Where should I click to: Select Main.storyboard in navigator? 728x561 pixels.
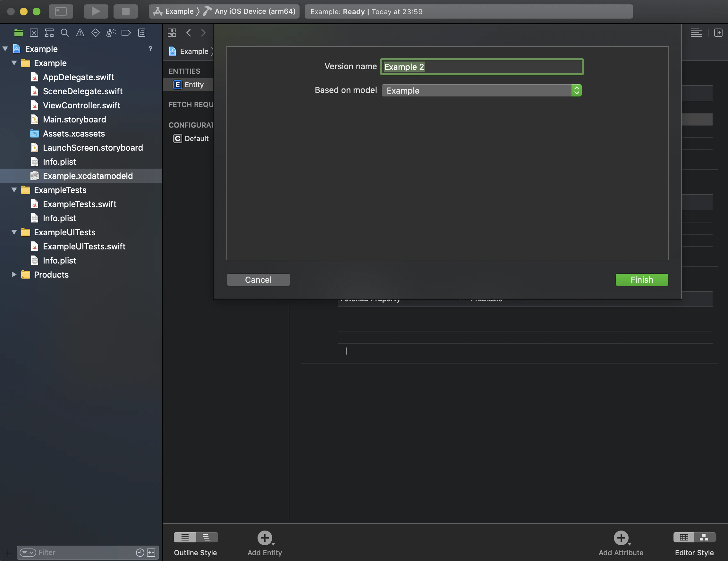[74, 119]
